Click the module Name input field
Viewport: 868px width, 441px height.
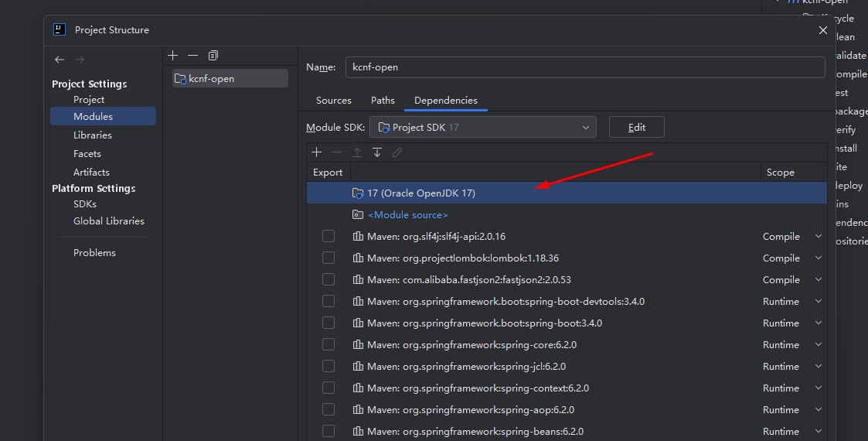click(x=584, y=67)
